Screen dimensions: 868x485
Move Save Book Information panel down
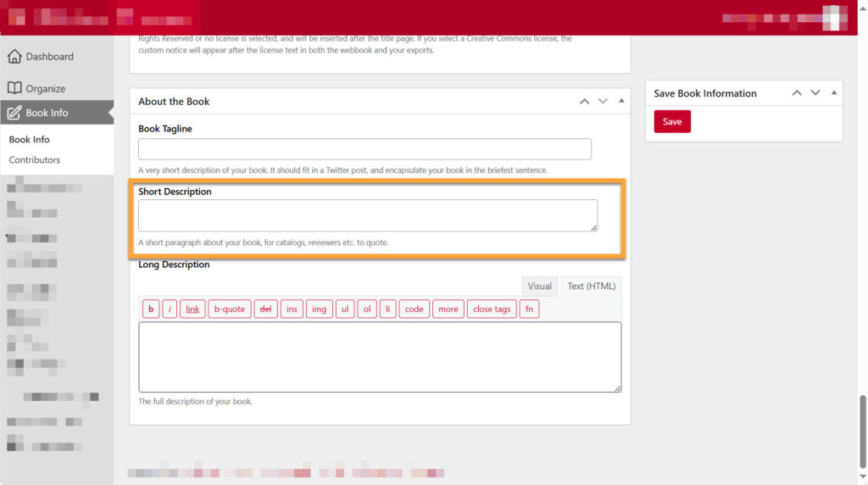tap(815, 93)
